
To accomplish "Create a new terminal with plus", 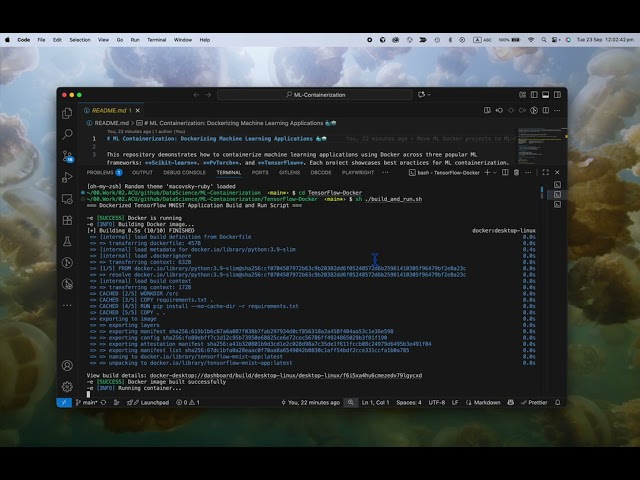I will click(x=487, y=173).
